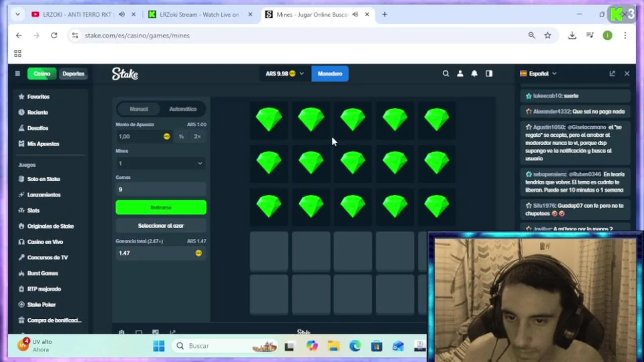This screenshot has width=644, height=362.
Task: Switch to LRZoki Stream Kick tab
Action: tap(199, 15)
